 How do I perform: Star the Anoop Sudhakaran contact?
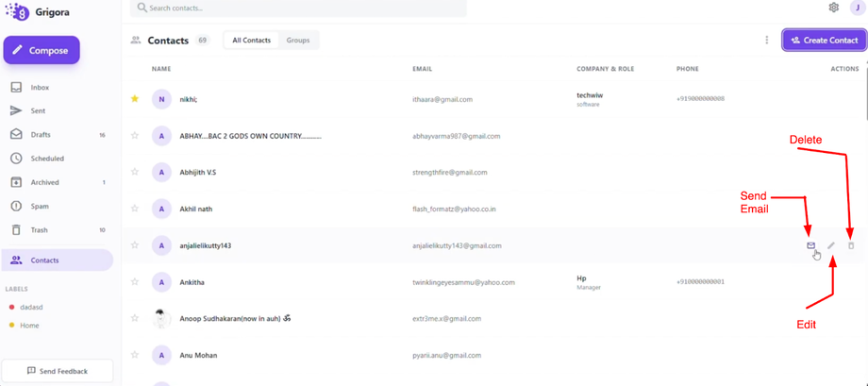pos(134,318)
